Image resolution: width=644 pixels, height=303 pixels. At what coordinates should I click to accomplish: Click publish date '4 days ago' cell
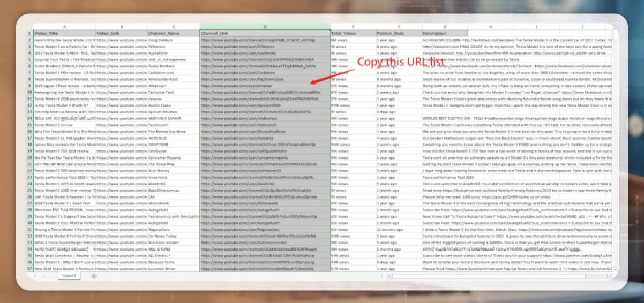[x=399, y=112]
